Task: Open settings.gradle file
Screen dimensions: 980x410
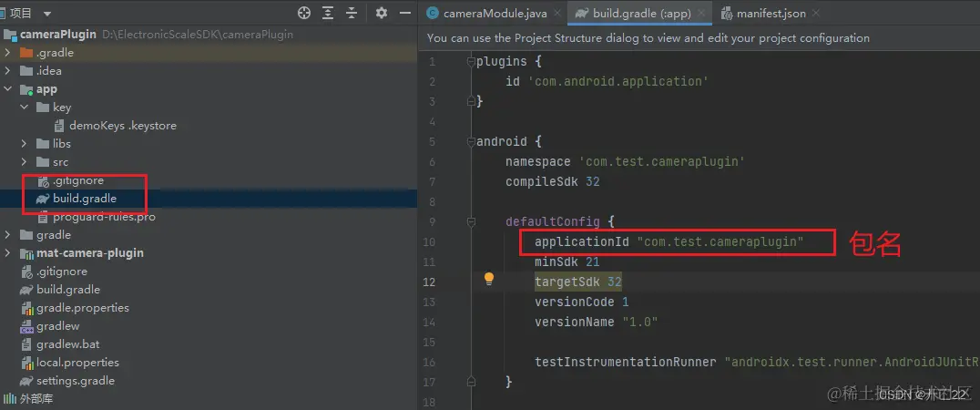Action: click(x=75, y=381)
